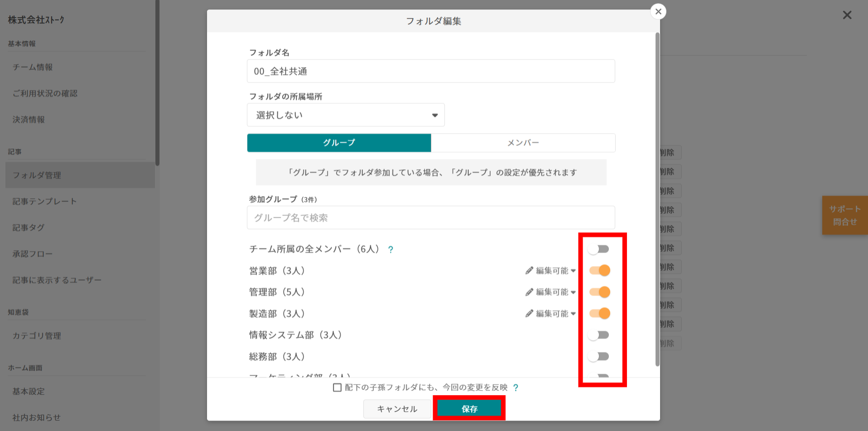Switch to the メンバー tab

pyautogui.click(x=523, y=143)
